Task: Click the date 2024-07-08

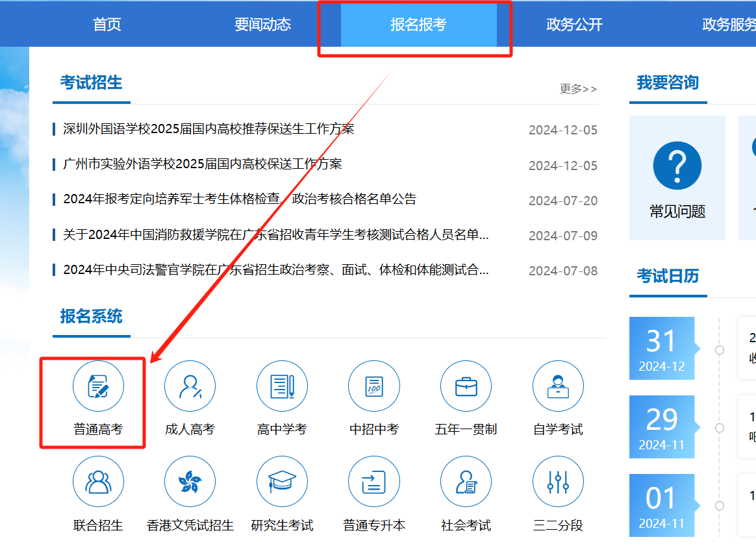Action: pos(562,271)
